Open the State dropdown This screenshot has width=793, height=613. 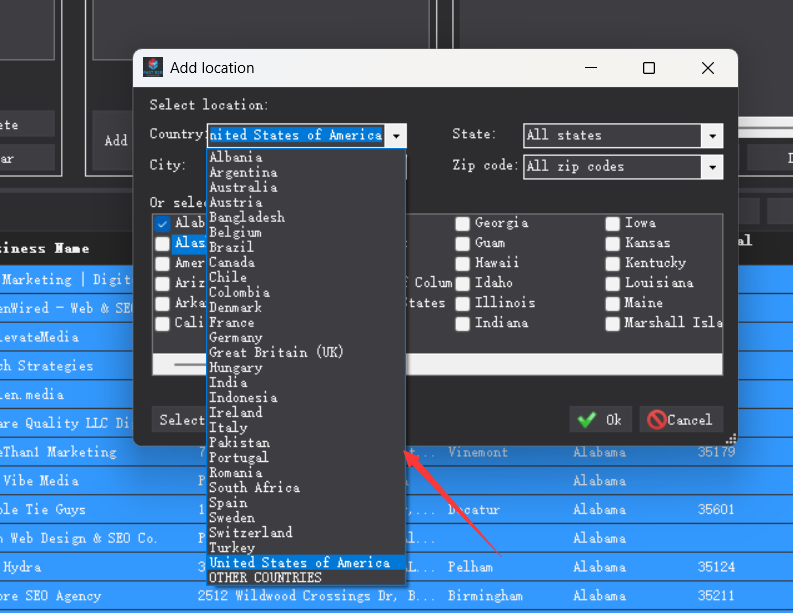coord(711,136)
